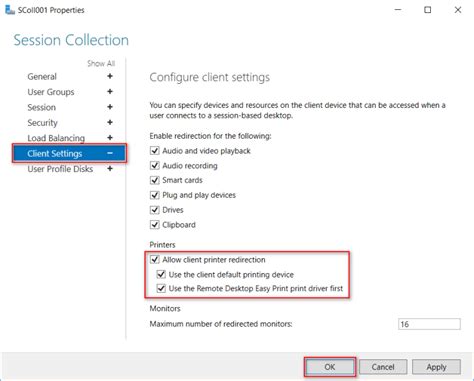Confirm with the OK button
474x381 pixels.
[x=330, y=367]
